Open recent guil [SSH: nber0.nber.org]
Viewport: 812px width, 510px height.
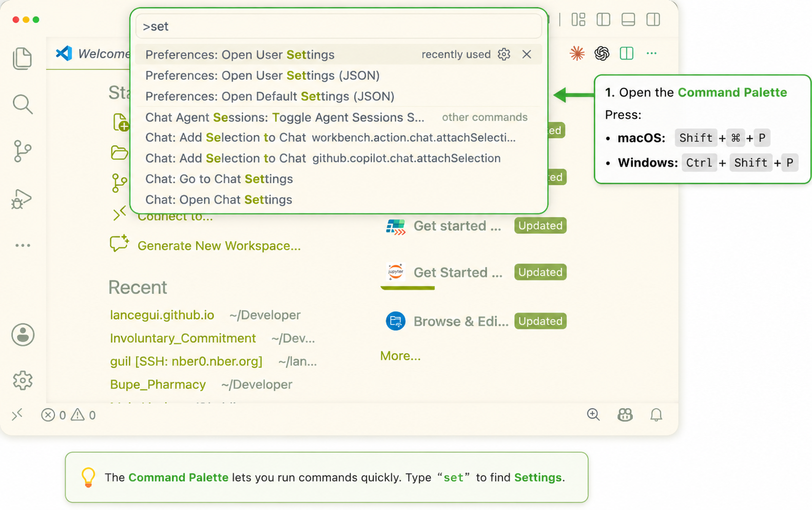pyautogui.click(x=186, y=361)
